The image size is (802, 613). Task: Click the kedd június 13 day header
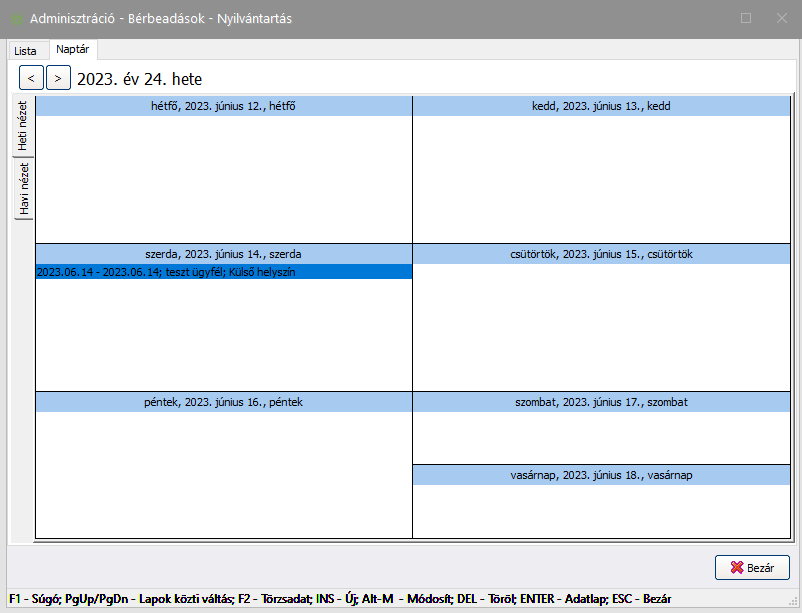(x=601, y=107)
